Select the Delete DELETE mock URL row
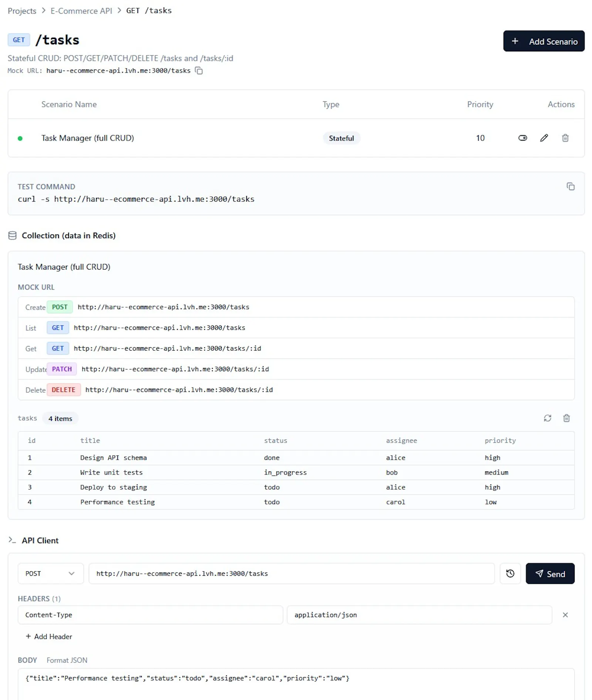This screenshot has height=700, width=592. coord(296,390)
